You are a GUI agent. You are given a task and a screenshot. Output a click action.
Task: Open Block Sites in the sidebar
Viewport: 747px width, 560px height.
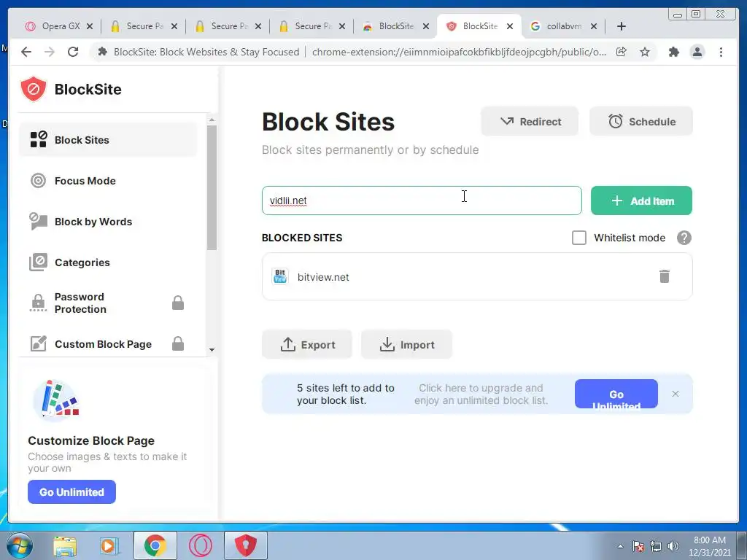pyautogui.click(x=108, y=139)
